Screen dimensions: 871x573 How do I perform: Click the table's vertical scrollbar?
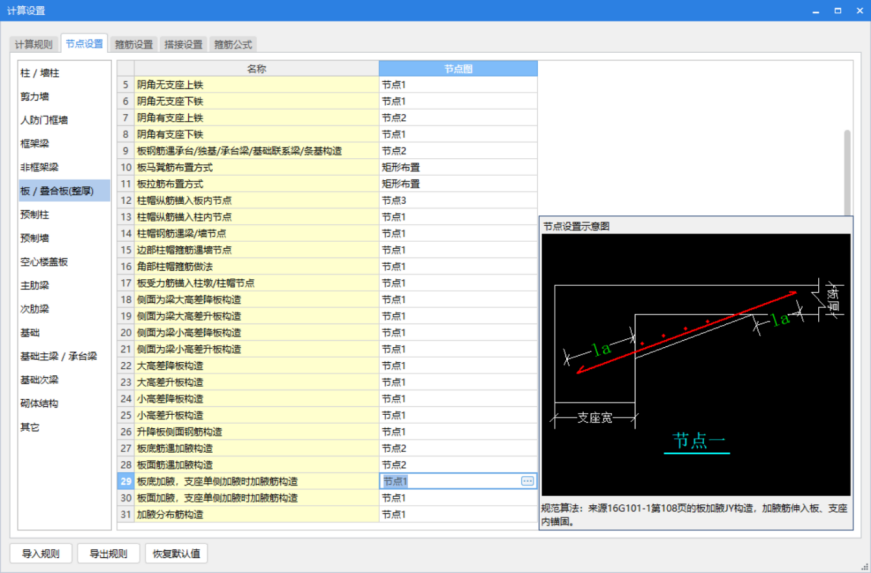pyautogui.click(x=847, y=172)
